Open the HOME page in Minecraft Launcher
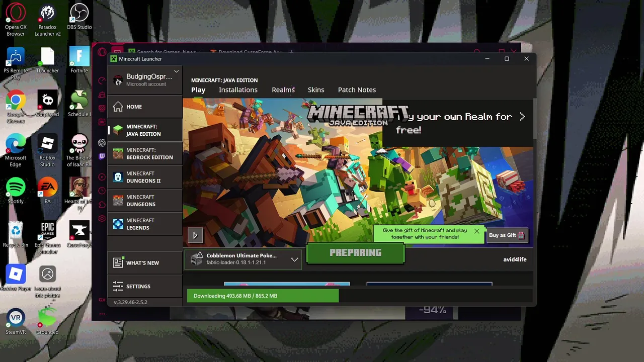The image size is (644, 362). (145, 107)
